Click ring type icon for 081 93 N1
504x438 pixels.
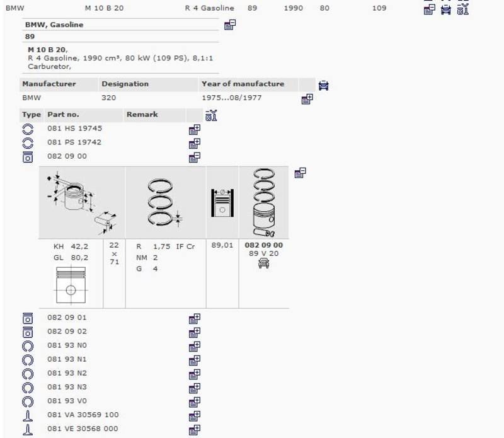pos(28,360)
